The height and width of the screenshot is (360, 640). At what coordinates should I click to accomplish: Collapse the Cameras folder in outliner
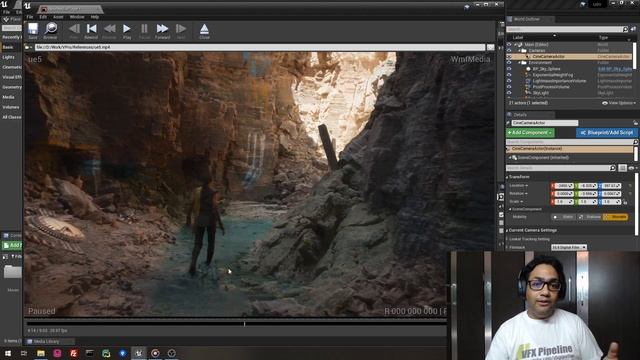tap(520, 51)
